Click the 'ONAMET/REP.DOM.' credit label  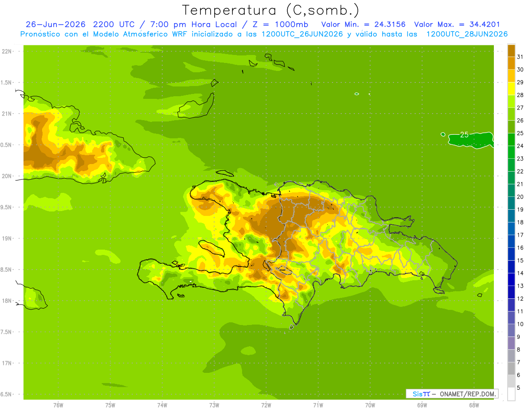[x=467, y=394]
